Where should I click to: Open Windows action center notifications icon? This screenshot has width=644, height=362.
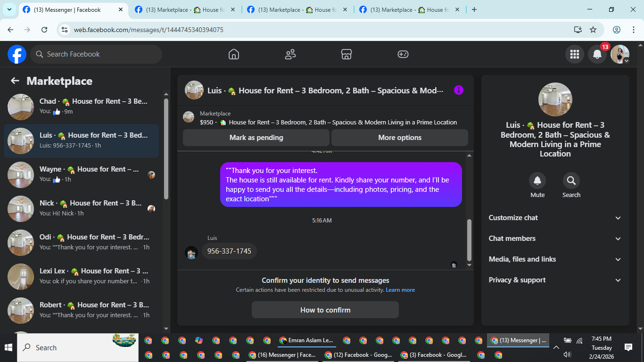pos(628,347)
